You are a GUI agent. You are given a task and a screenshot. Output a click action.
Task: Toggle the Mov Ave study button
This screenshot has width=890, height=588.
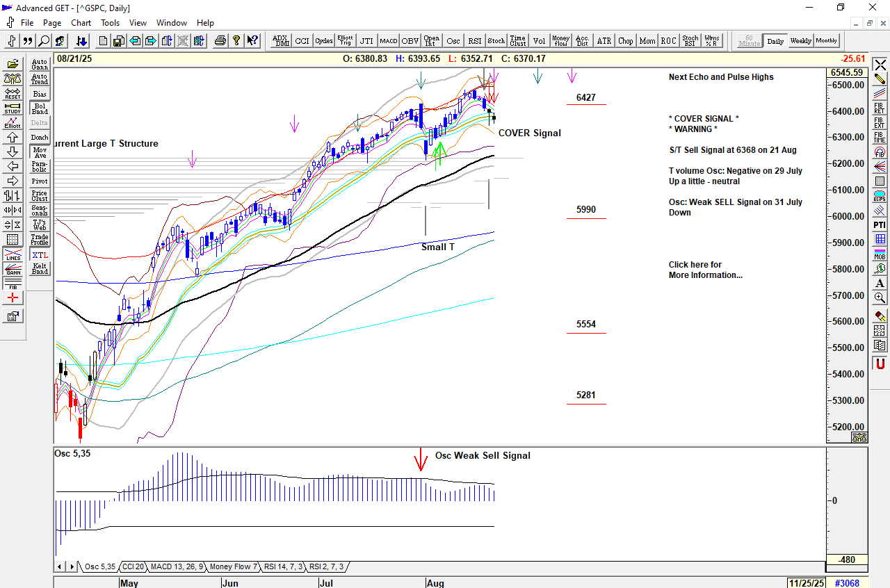tap(40, 152)
